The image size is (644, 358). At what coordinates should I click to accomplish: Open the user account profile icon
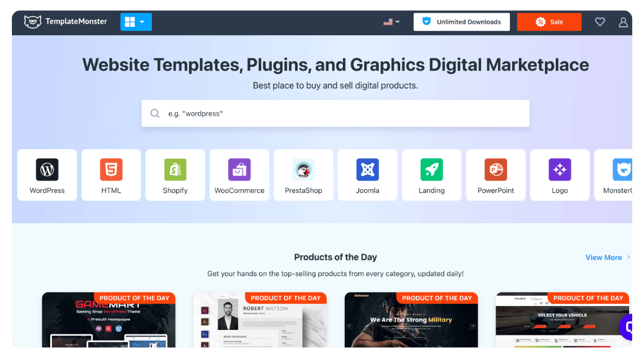[623, 22]
